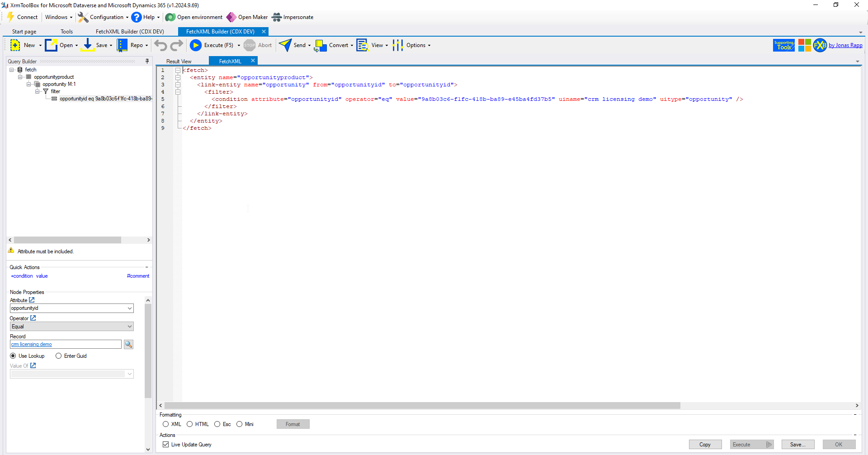Click the Send paper plane icon
Image resolution: width=868 pixels, height=455 pixels.
click(285, 45)
